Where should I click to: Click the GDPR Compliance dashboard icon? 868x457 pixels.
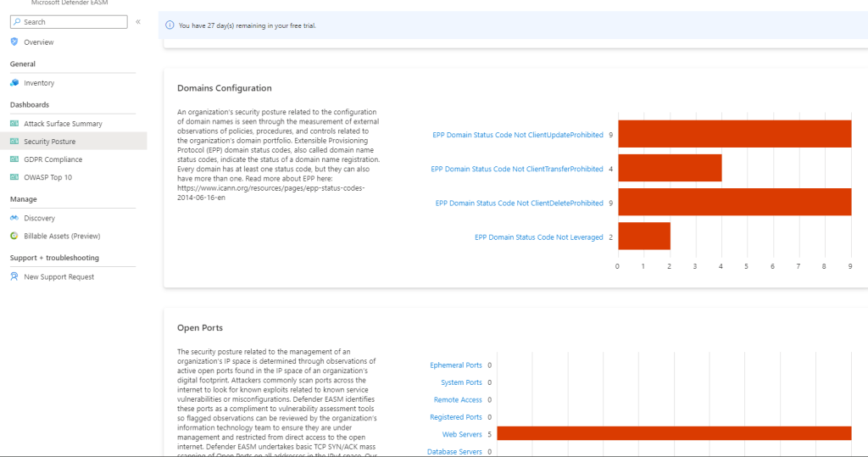14,159
